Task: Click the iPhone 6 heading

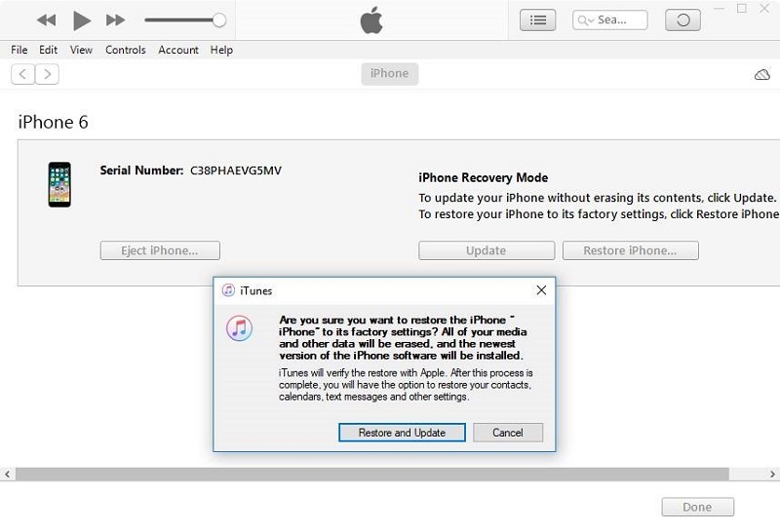Action: 54,123
